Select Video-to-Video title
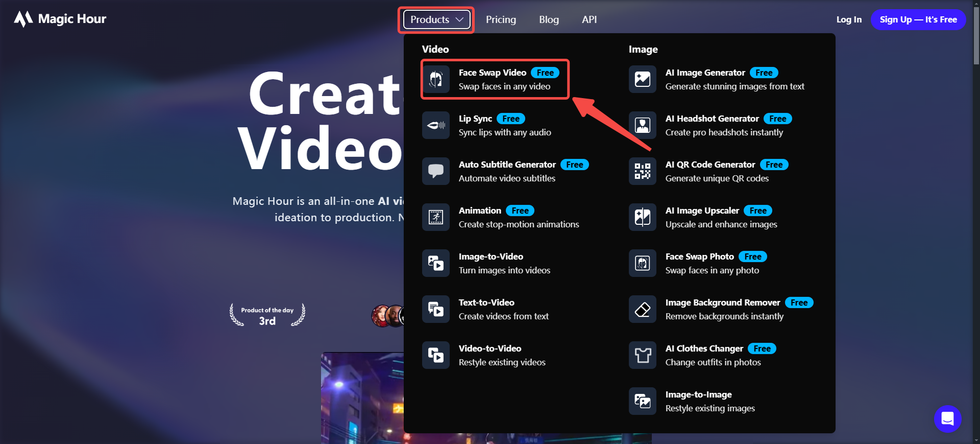Screen dimensions: 980x444 click(x=490, y=348)
